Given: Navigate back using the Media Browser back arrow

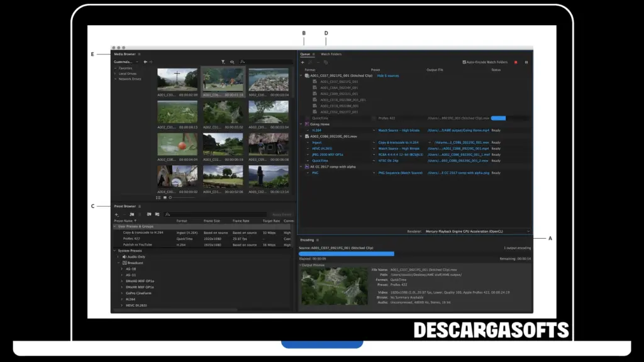Looking at the screenshot, I should tap(145, 61).
